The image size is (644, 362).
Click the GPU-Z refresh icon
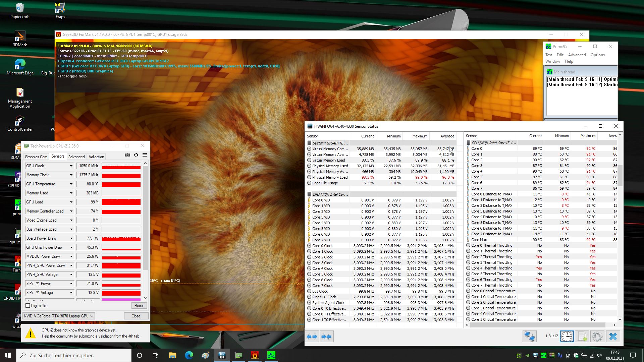tap(136, 155)
